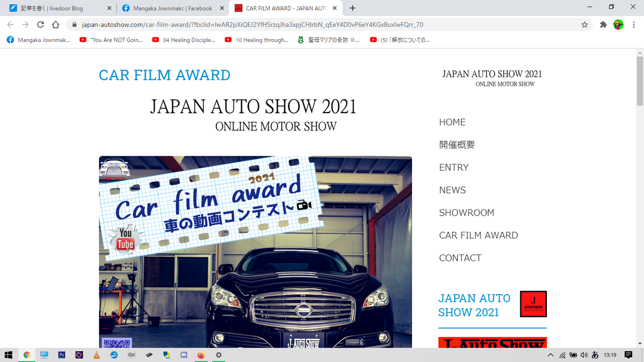
Task: Open Chrome's three-dot menu
Action: (x=633, y=25)
